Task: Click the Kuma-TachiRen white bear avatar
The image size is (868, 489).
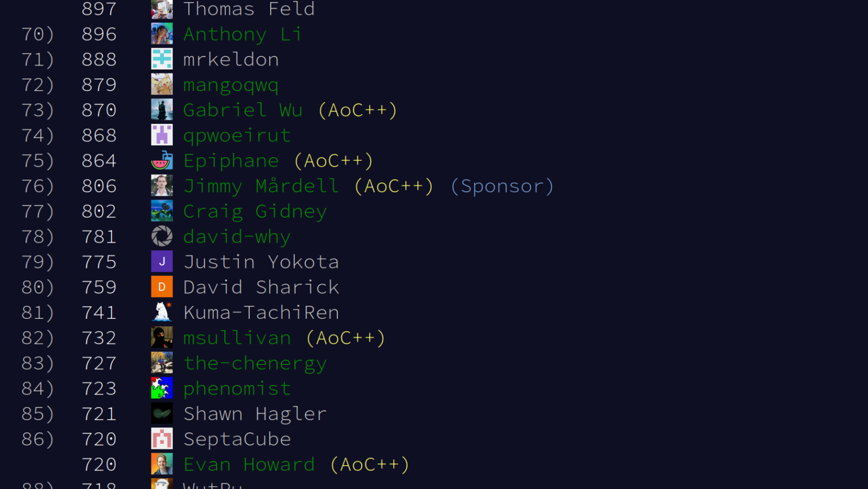Action: tap(162, 312)
